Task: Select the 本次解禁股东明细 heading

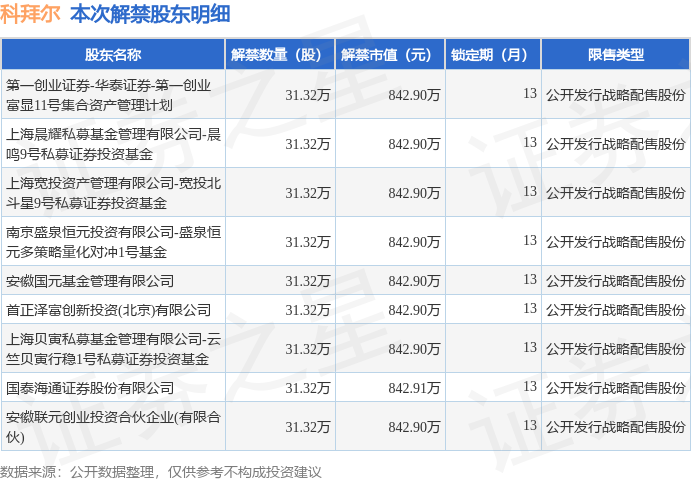Action: click(x=150, y=14)
